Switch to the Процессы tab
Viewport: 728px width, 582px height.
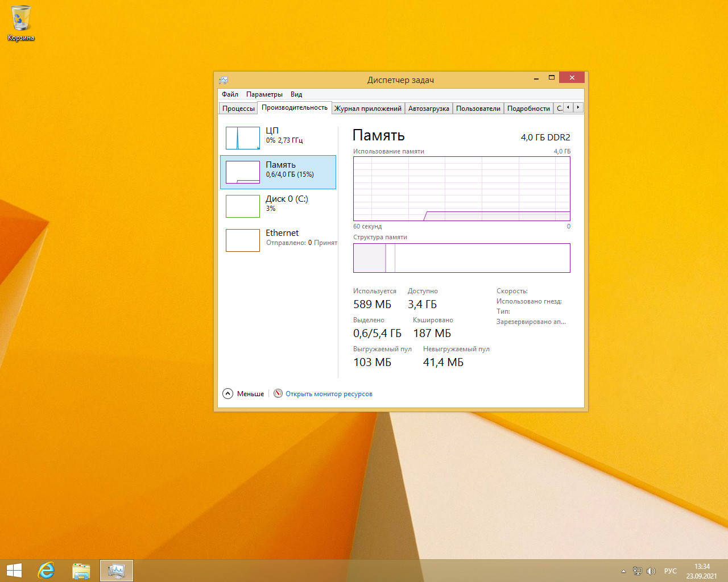click(238, 109)
